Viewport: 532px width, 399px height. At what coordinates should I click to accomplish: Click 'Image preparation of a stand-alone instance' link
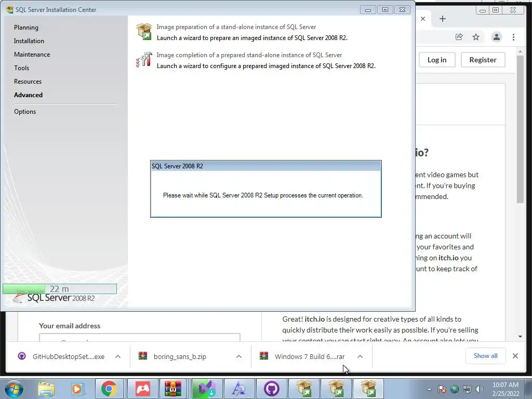[236, 27]
